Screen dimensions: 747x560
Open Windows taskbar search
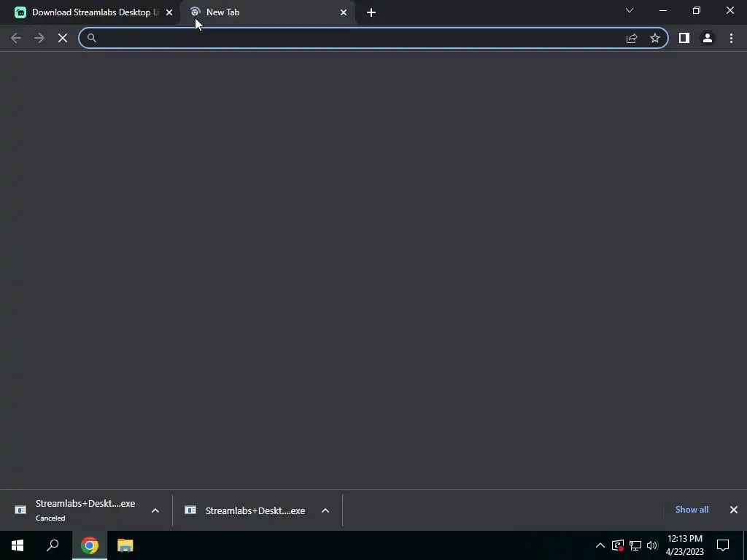[53, 545]
